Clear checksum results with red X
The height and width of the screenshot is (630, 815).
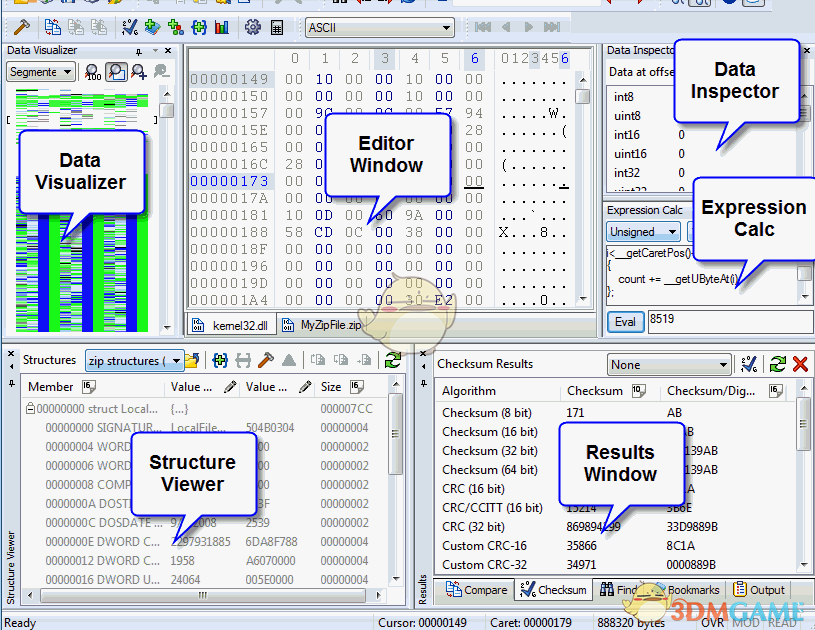tap(800, 364)
